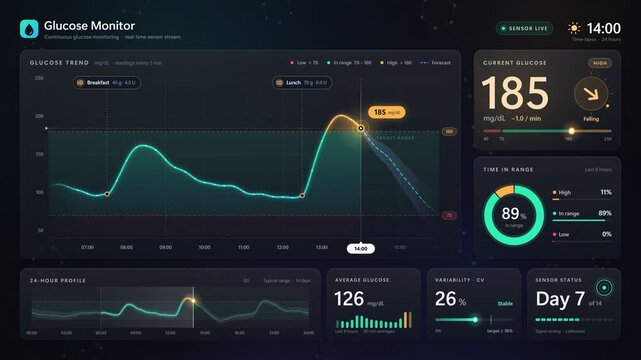The height and width of the screenshot is (360, 641).
Task: Click the 'Typical range' label in profile
Action: (277, 281)
